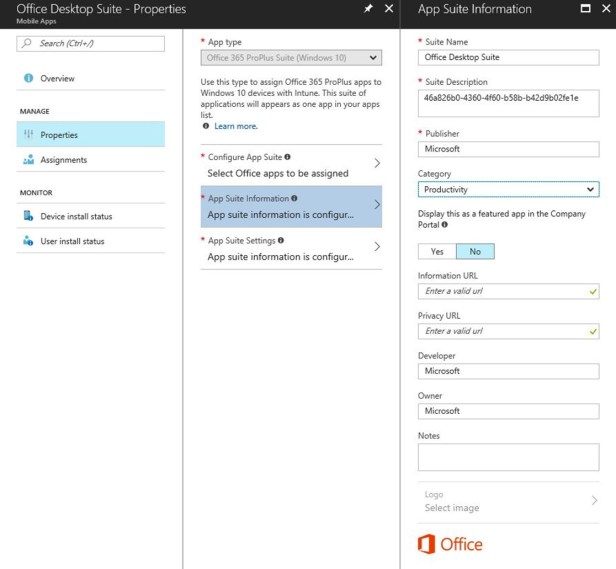Click the Device install status icon
Viewport: 616px width, 569px height.
coord(28,216)
